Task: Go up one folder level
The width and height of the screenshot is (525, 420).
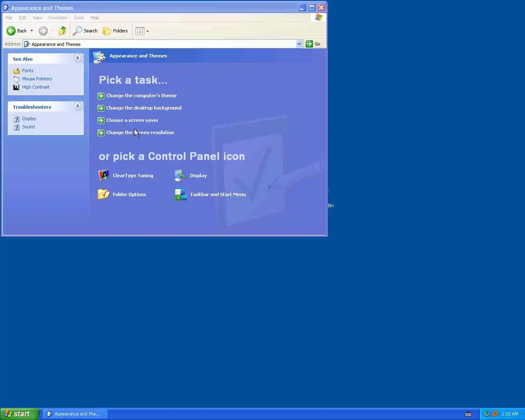Action: coord(63,31)
